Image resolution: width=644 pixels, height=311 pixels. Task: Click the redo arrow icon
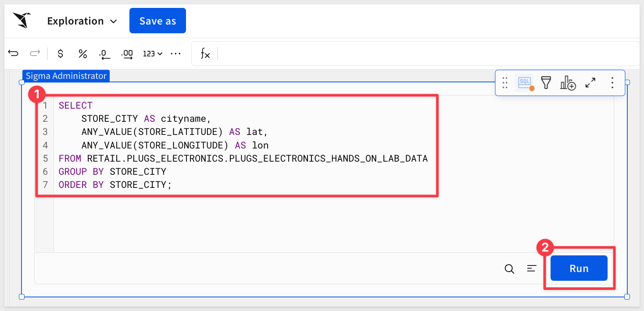pos(35,54)
